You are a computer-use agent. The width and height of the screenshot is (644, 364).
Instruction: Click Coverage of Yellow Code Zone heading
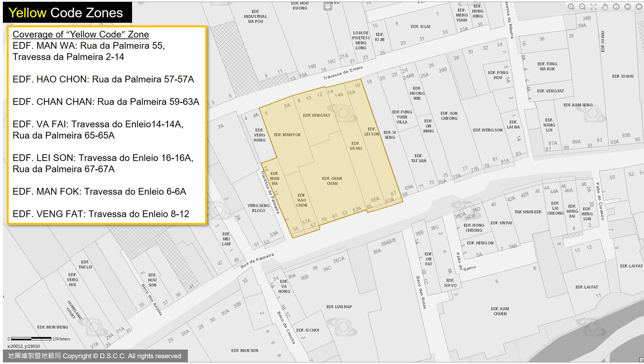[81, 34]
